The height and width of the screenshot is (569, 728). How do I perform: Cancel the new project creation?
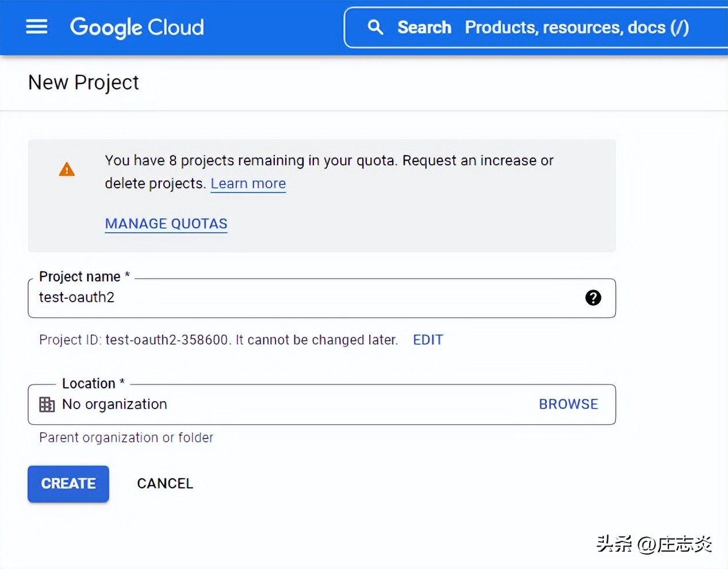[x=164, y=483]
